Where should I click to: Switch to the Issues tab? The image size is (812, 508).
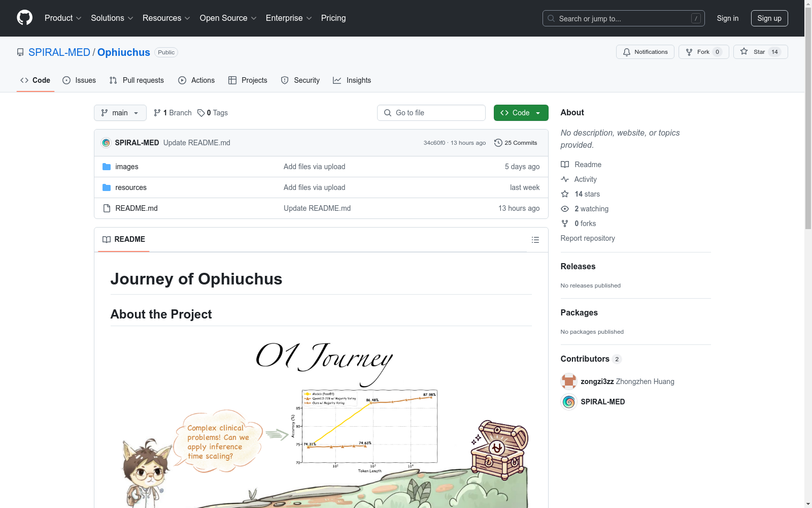click(x=79, y=80)
